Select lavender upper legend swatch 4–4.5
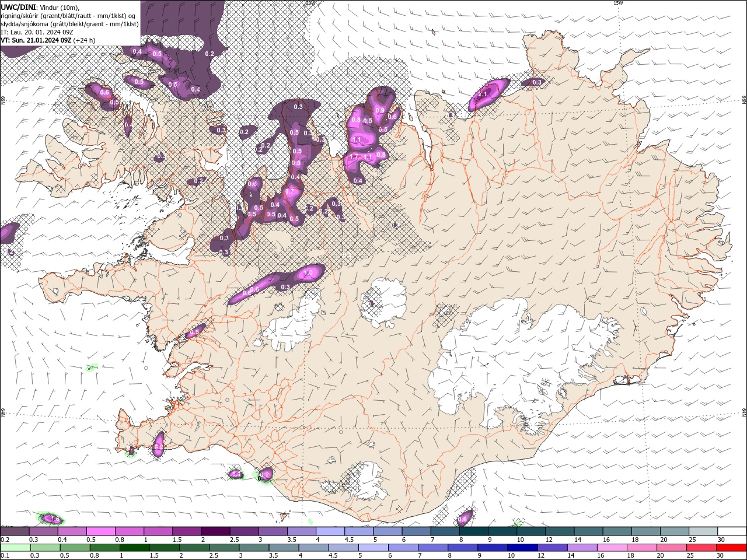 click(x=330, y=531)
